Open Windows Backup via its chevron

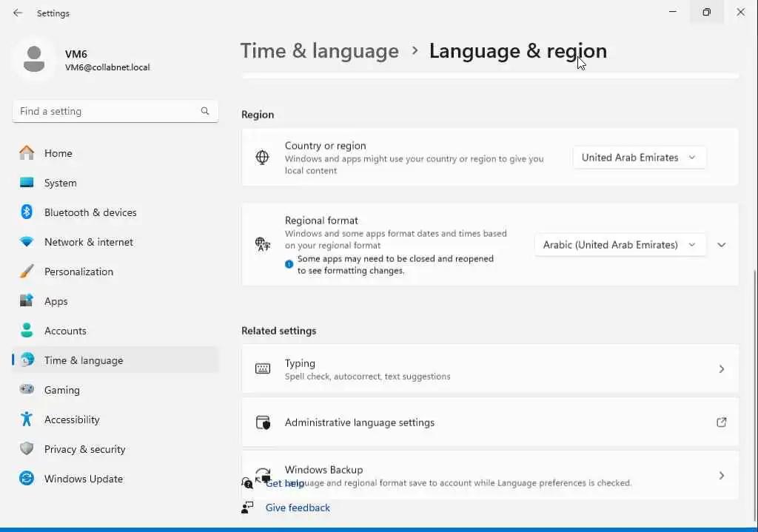tap(721, 476)
